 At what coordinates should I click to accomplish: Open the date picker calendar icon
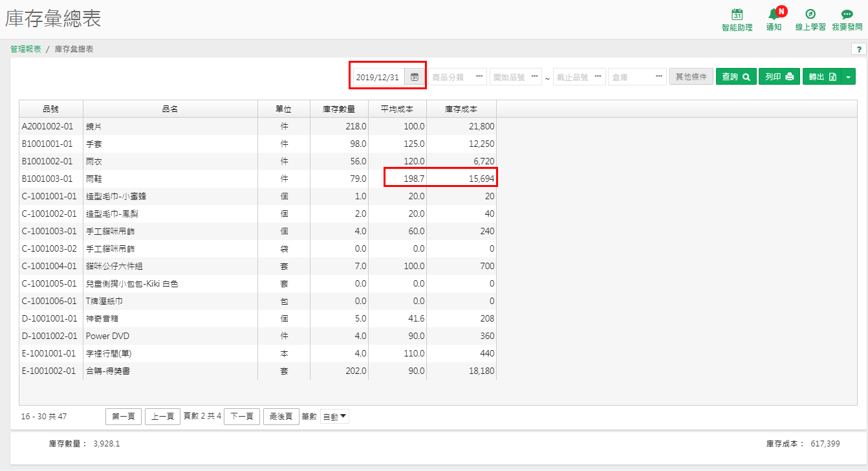(415, 77)
